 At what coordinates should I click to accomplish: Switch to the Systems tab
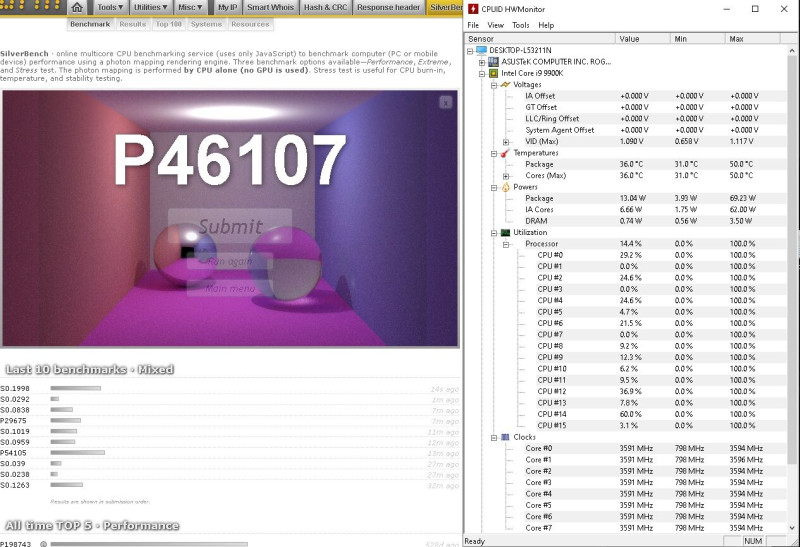click(x=206, y=24)
